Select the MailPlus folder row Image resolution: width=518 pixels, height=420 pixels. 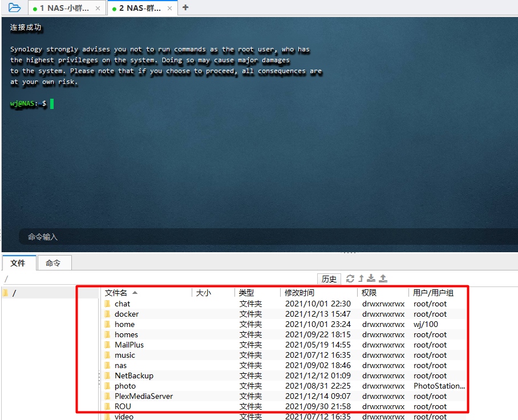284,345
